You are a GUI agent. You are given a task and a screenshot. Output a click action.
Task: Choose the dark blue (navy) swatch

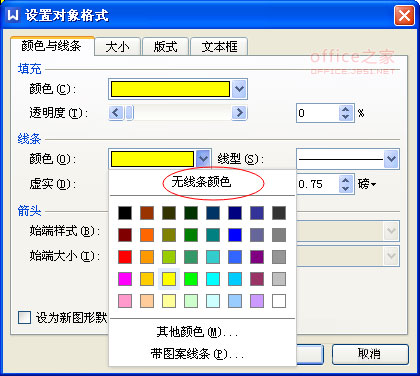coord(235,213)
